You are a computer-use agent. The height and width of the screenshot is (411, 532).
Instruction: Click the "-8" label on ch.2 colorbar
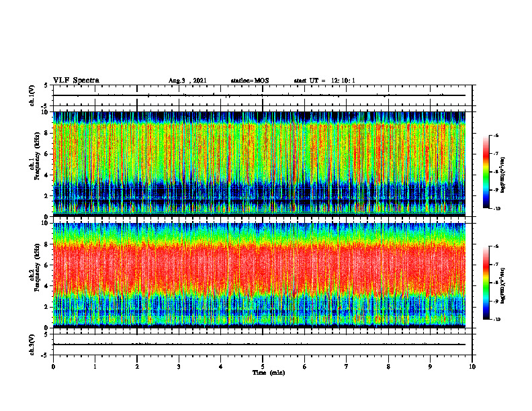click(496, 283)
